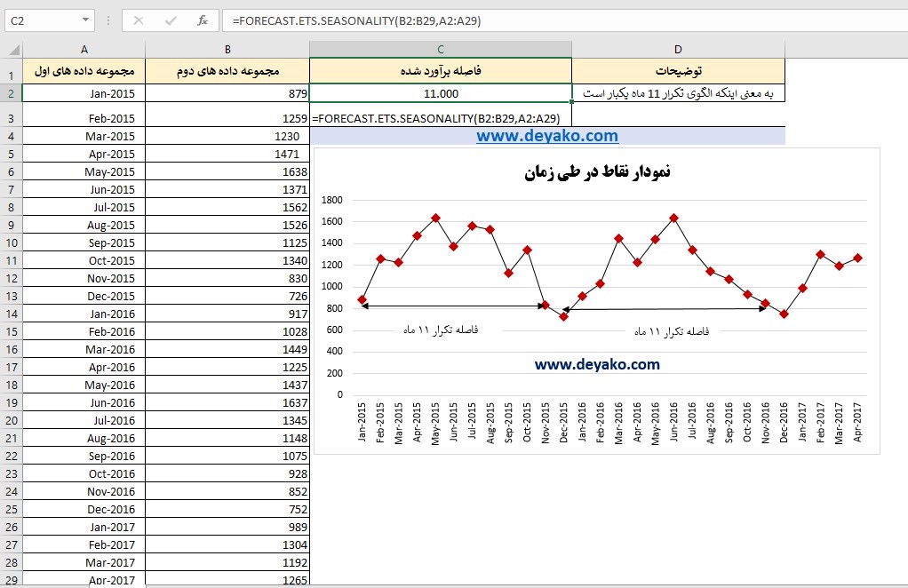Select cell Feb-2017

pos(84,545)
